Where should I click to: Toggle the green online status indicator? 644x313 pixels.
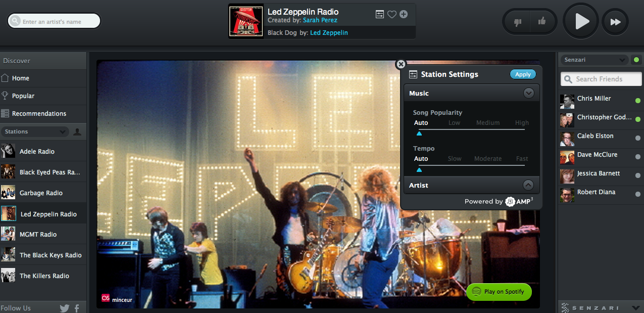[636, 60]
